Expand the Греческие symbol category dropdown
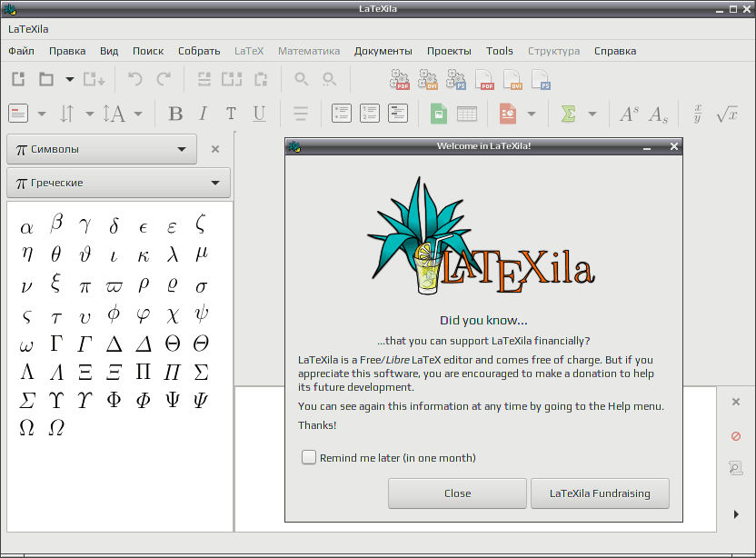 point(119,183)
